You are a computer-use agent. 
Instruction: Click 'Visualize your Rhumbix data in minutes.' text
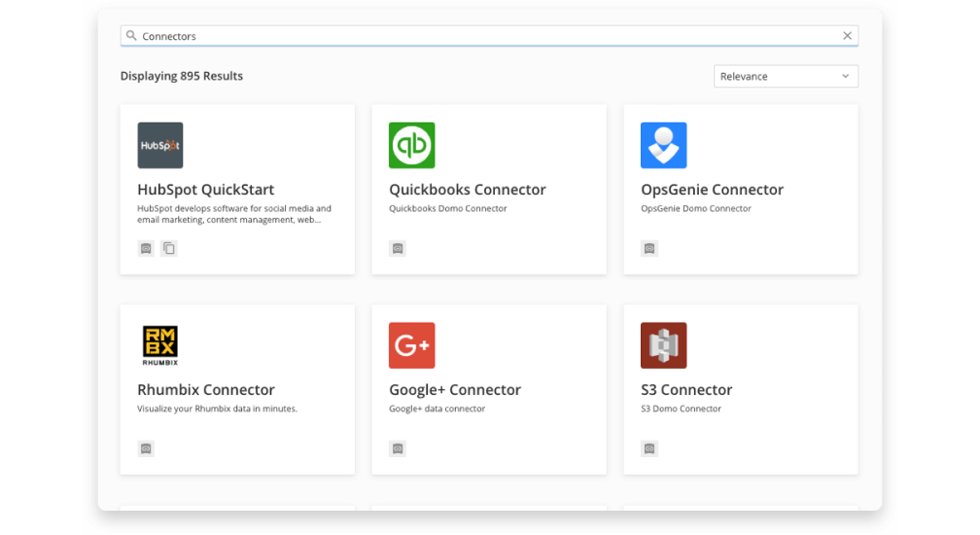(x=217, y=409)
